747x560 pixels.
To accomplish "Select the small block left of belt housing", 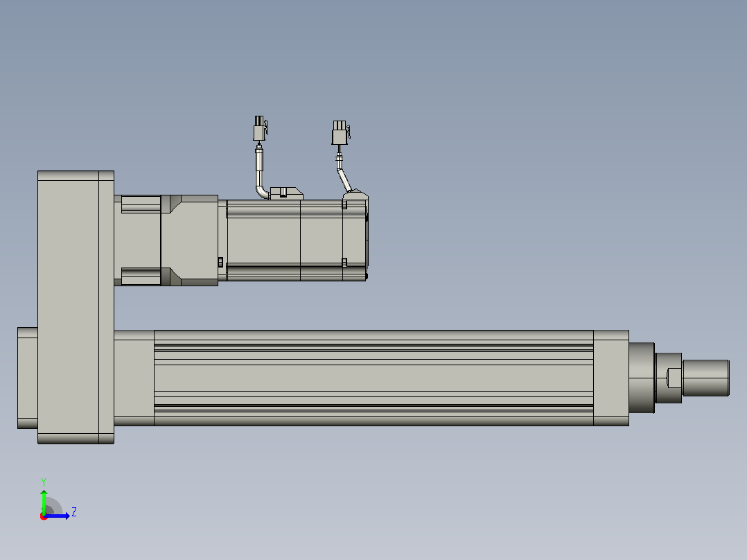I will click(x=28, y=378).
